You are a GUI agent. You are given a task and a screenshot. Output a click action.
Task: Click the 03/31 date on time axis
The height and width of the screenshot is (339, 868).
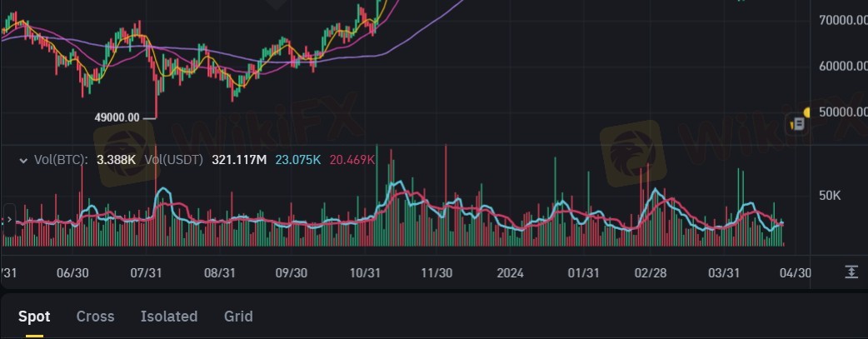(724, 273)
